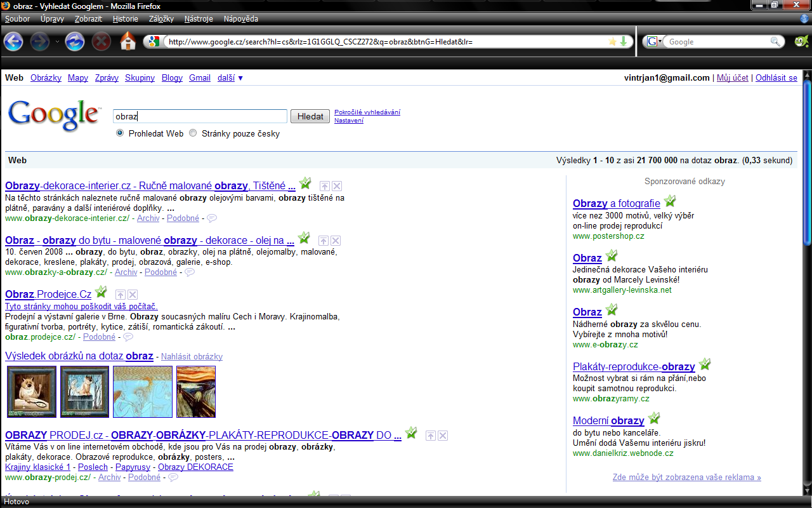The height and width of the screenshot is (508, 812).
Task: Reload the page with the refresh icon
Action: 75,42
